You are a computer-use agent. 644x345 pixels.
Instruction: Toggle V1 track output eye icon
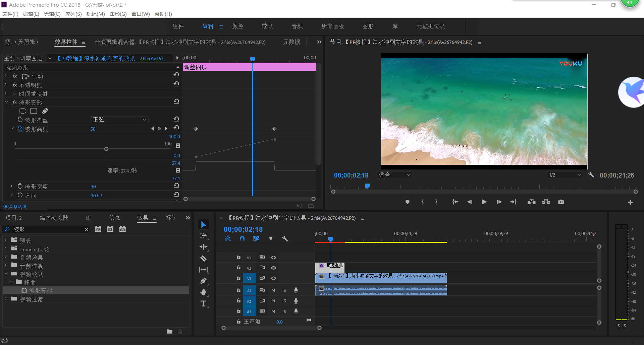tap(273, 278)
